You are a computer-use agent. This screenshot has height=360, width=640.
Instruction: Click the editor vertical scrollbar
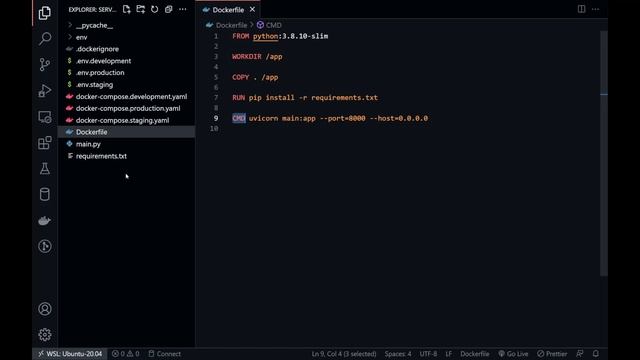coord(604,153)
